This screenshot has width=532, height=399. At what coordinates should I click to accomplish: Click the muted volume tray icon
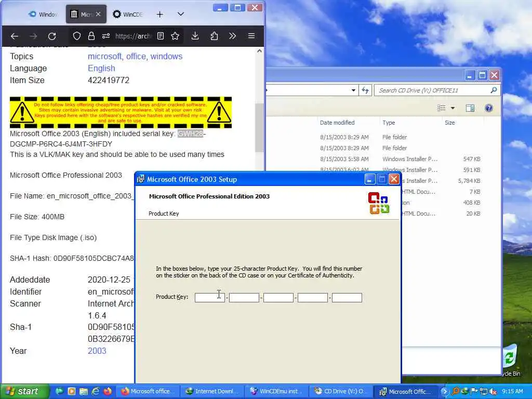point(494,391)
